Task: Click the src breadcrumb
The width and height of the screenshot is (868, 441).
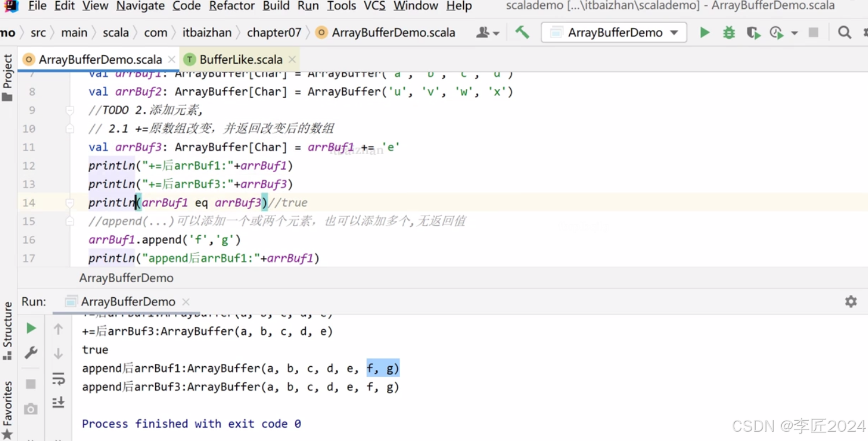Action: [38, 32]
